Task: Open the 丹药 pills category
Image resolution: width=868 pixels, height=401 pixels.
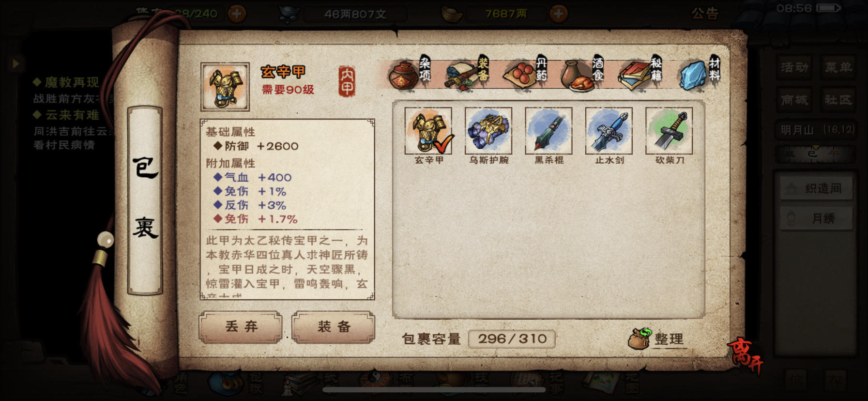Action: [526, 73]
